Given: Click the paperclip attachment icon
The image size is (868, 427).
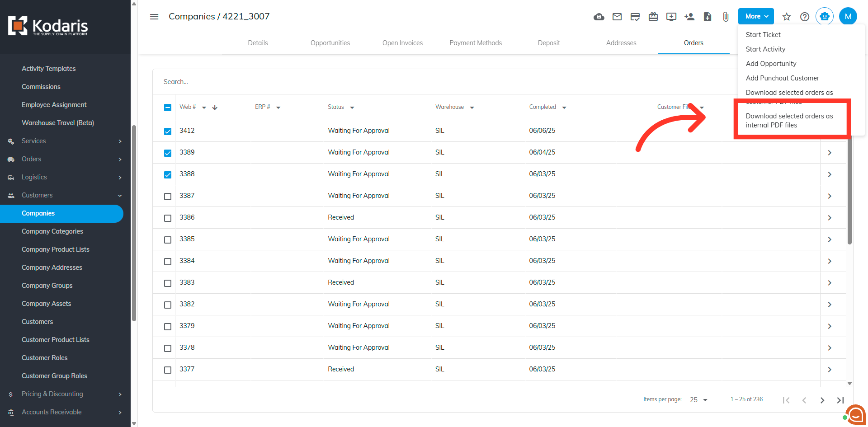Looking at the screenshot, I should tap(726, 17).
